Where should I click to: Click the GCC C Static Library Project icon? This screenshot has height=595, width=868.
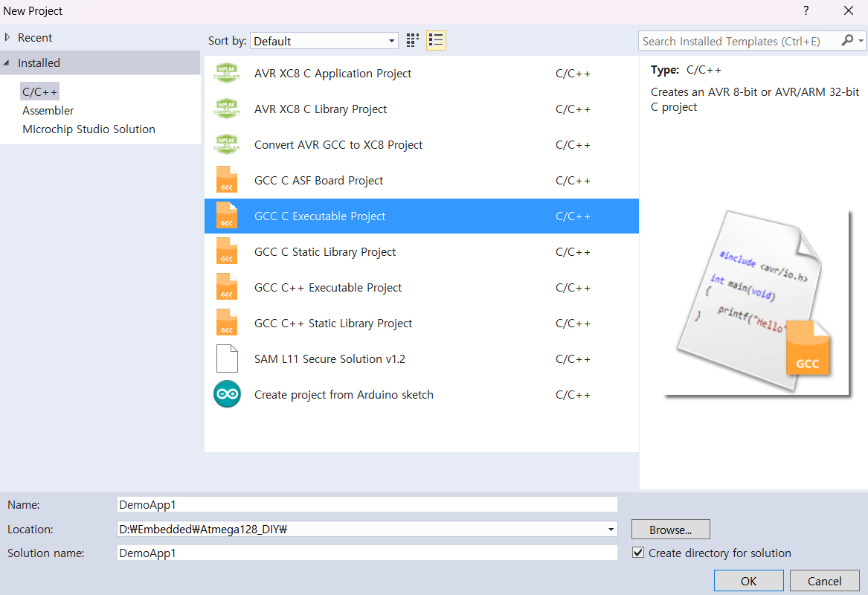[227, 251]
